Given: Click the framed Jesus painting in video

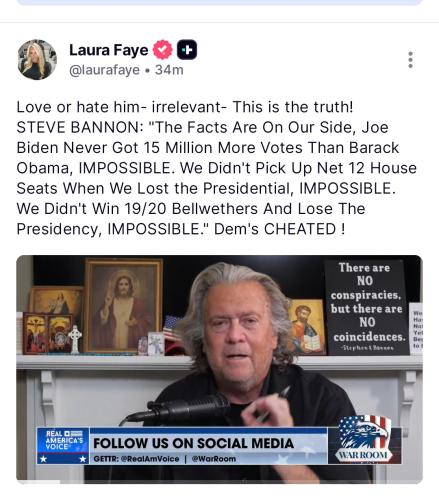Looking at the screenshot, I should point(123,305).
